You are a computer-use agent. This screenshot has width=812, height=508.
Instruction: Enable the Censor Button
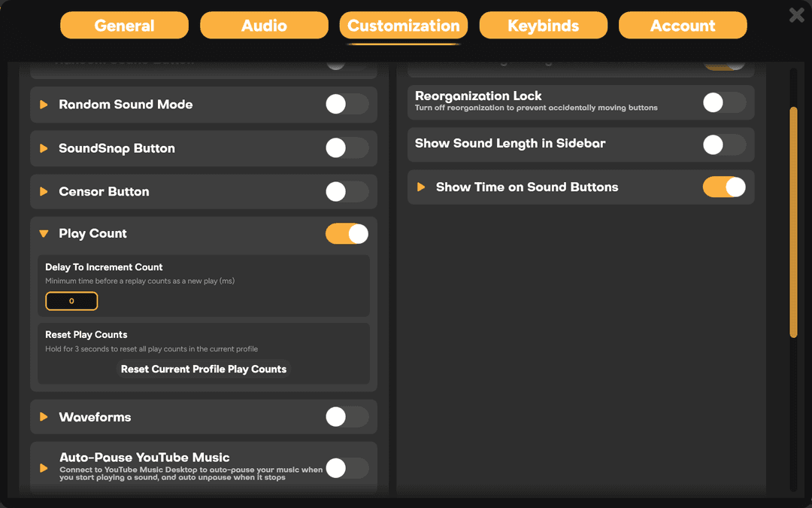pos(347,191)
